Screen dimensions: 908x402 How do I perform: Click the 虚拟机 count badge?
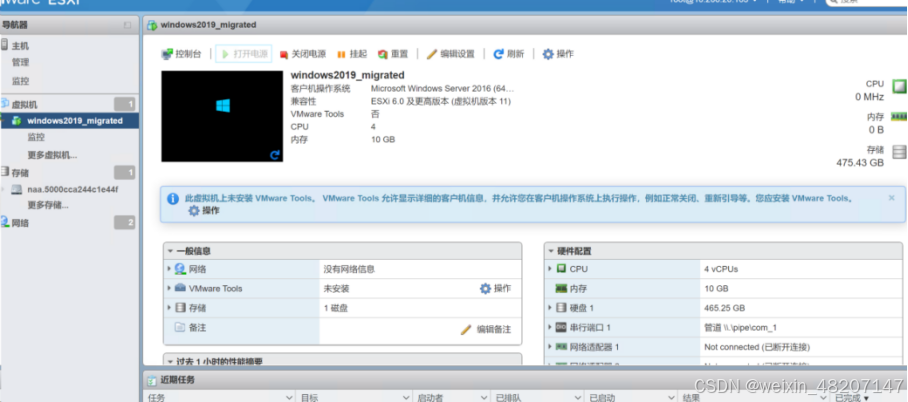125,104
